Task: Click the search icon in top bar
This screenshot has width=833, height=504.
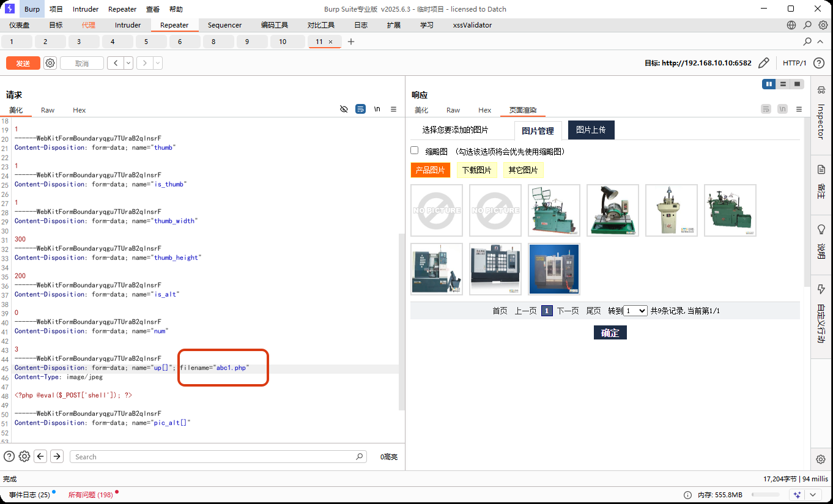Action: coord(807,25)
